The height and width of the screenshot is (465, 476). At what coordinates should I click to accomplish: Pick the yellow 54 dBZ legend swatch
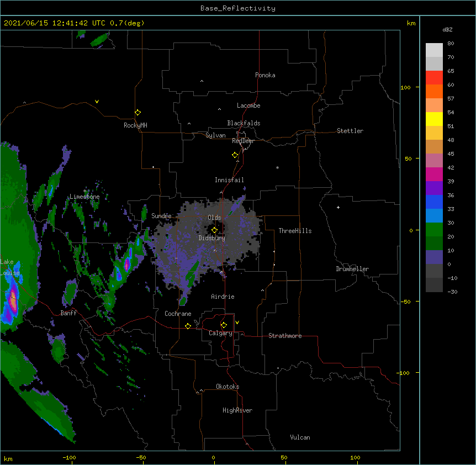tap(434, 119)
